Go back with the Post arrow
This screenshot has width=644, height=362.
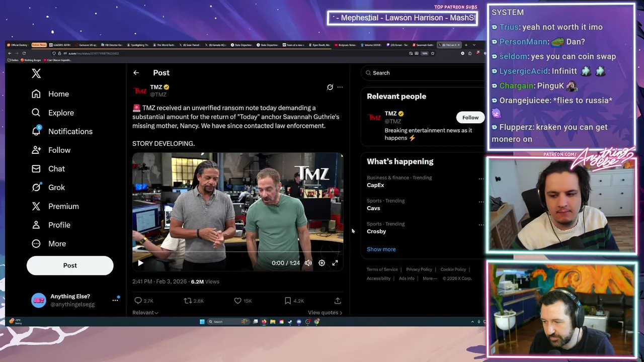pyautogui.click(x=136, y=73)
